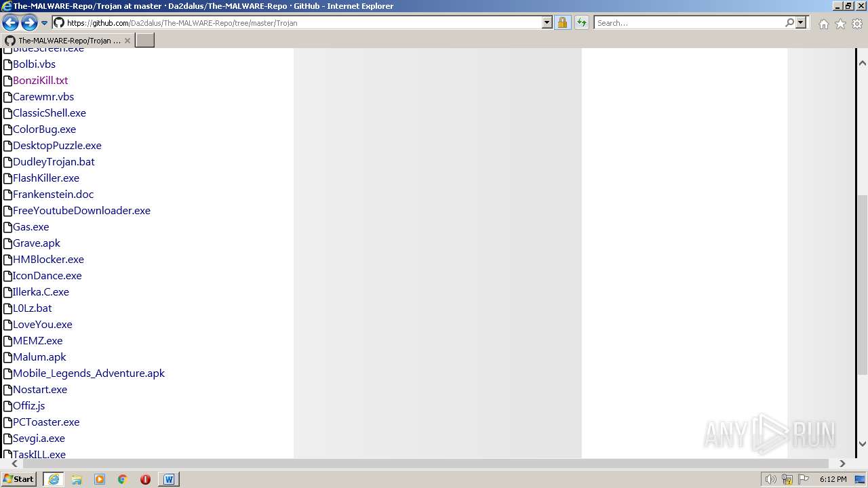Open the Action Center flag tray icon
The height and width of the screenshot is (488, 868).
(804, 479)
